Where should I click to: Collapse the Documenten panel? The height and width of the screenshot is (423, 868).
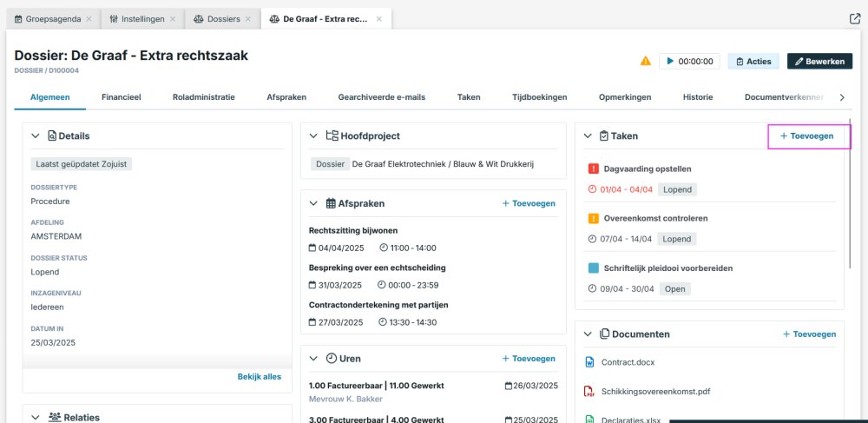(x=588, y=334)
